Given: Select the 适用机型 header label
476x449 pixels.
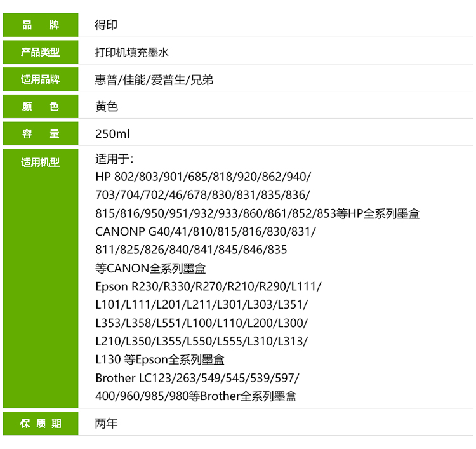Looking at the screenshot, I should 40,162.
